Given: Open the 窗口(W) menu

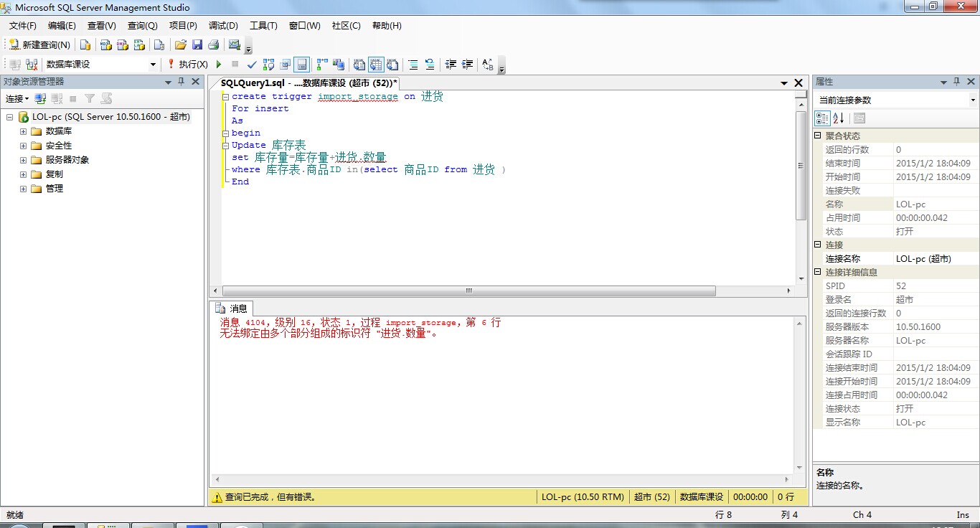Looking at the screenshot, I should (x=304, y=26).
